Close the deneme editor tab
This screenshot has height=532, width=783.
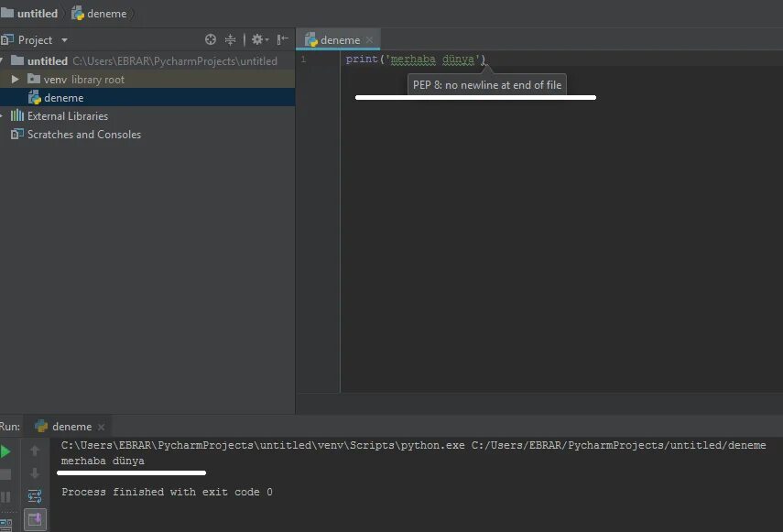(x=369, y=40)
